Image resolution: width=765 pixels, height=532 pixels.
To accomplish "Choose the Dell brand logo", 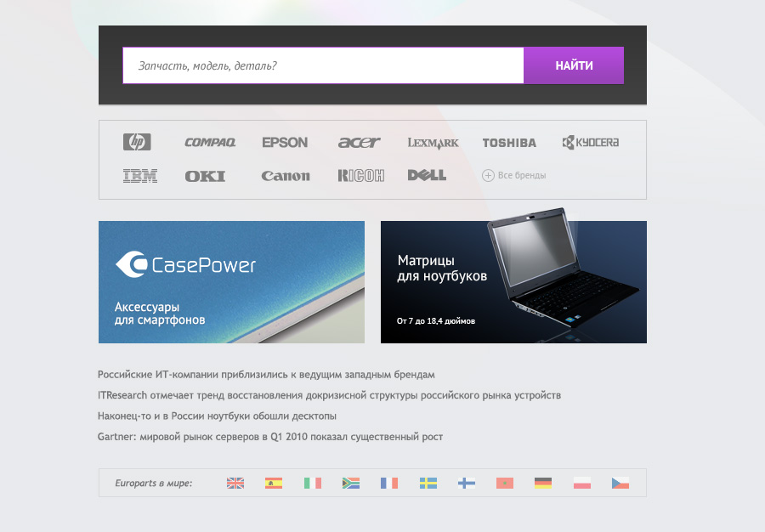I will pos(427,175).
